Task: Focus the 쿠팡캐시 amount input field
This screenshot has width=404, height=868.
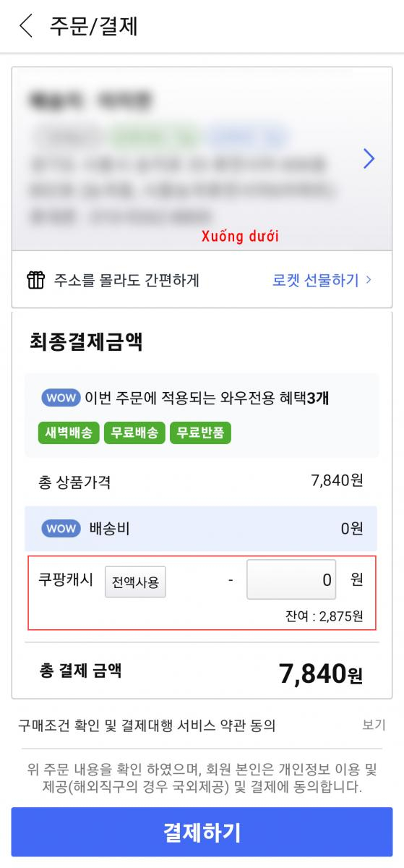Action: click(291, 580)
